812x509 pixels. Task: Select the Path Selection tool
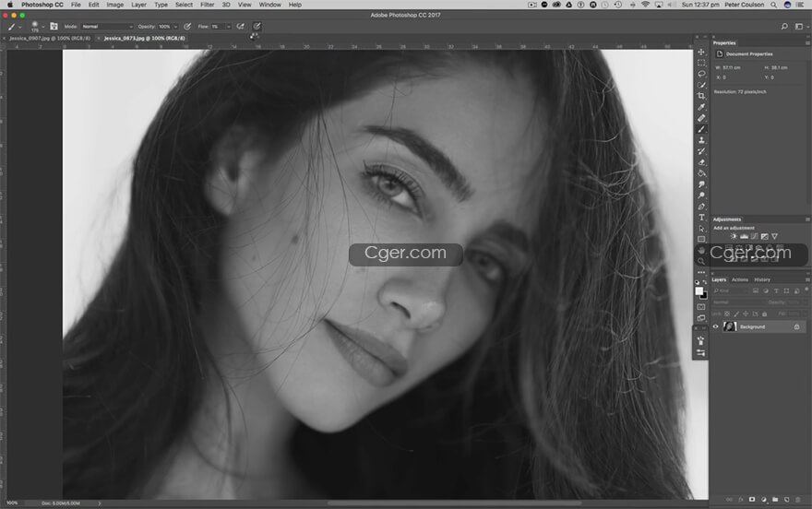701,229
